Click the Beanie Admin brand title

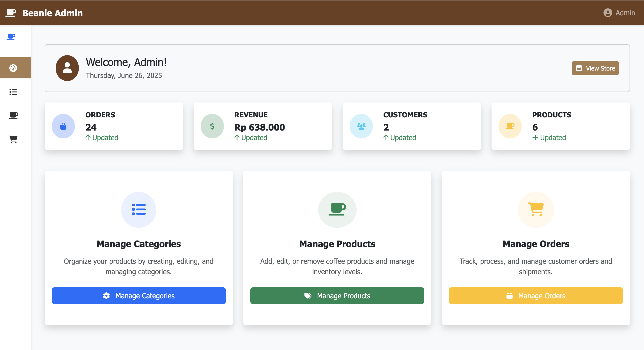pyautogui.click(x=53, y=13)
